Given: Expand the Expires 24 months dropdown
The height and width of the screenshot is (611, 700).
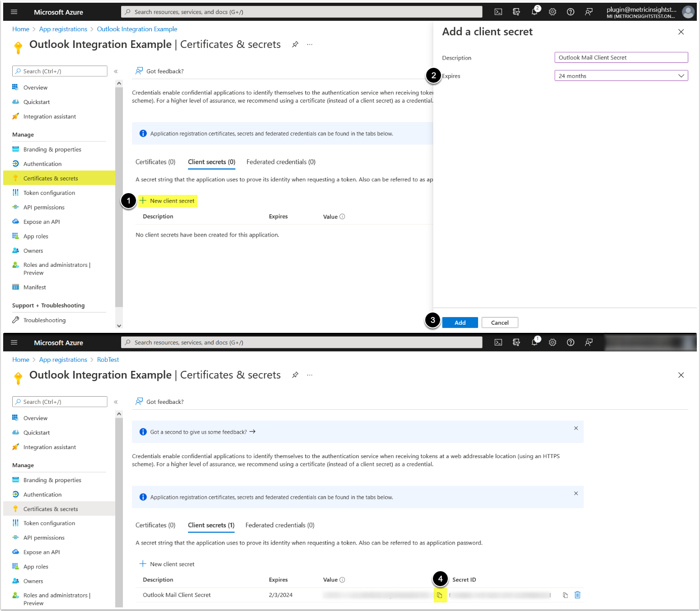Looking at the screenshot, I should tap(621, 76).
